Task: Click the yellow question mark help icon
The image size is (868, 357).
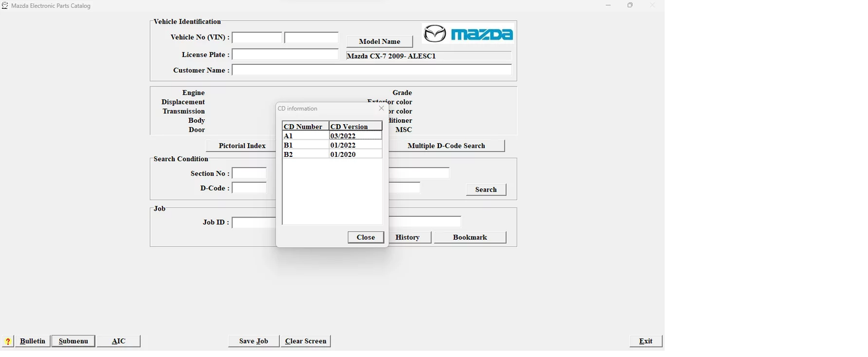Action: 8,341
